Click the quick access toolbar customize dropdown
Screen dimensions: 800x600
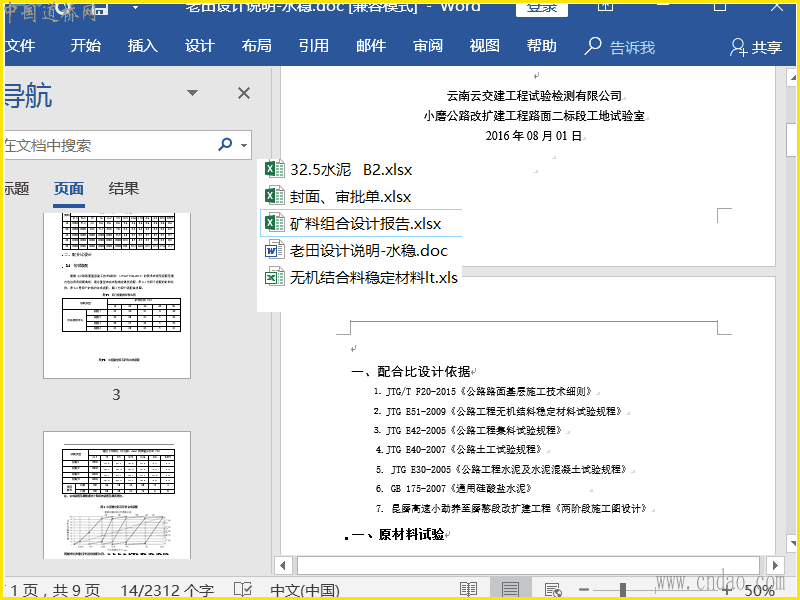point(135,8)
